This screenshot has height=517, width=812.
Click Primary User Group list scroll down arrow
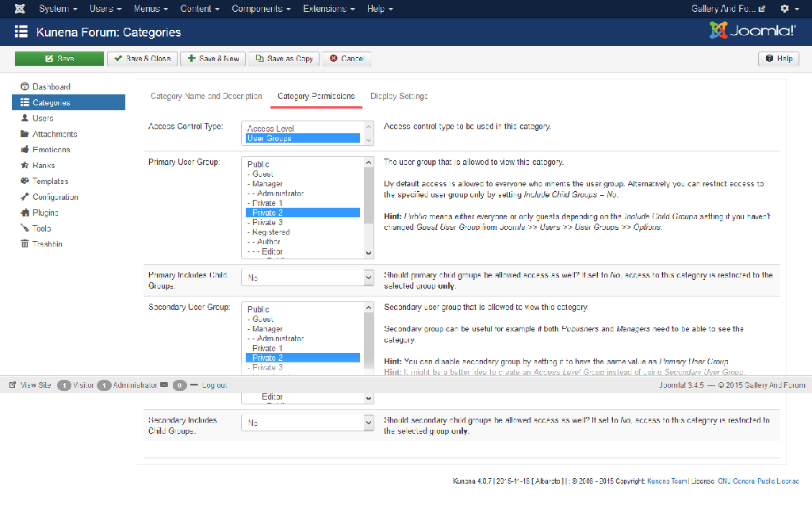pos(369,253)
